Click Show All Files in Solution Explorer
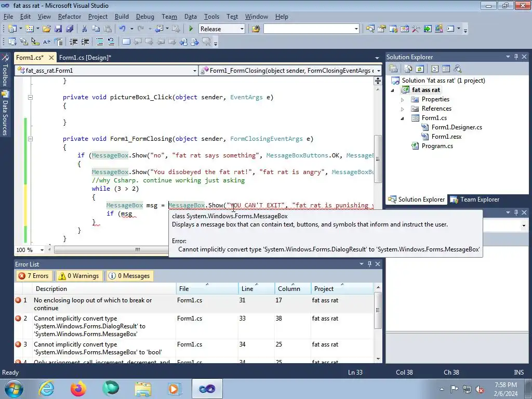 (x=408, y=69)
